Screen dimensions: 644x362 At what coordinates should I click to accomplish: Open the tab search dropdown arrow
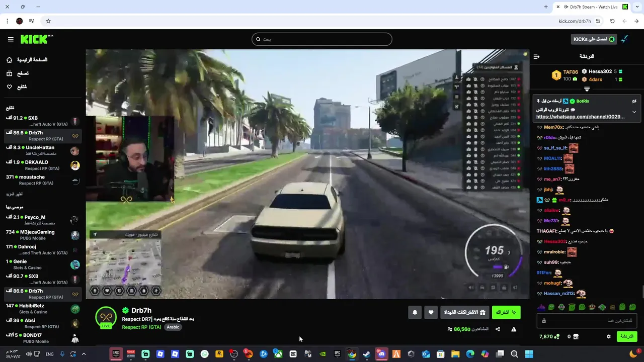pyautogui.click(x=637, y=7)
